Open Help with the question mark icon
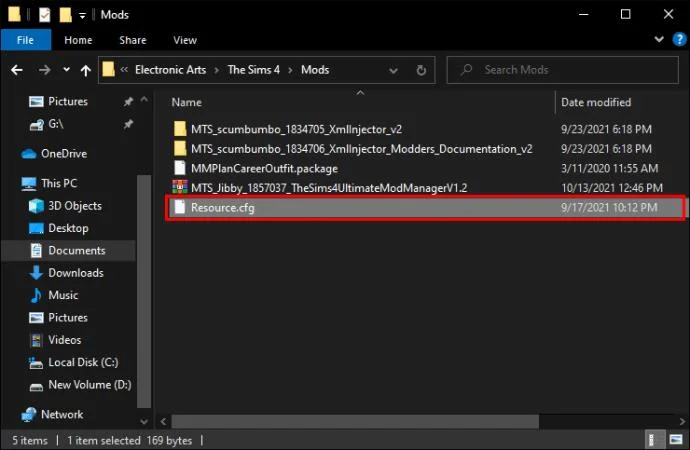Viewport: 690px width, 450px height. [x=679, y=39]
